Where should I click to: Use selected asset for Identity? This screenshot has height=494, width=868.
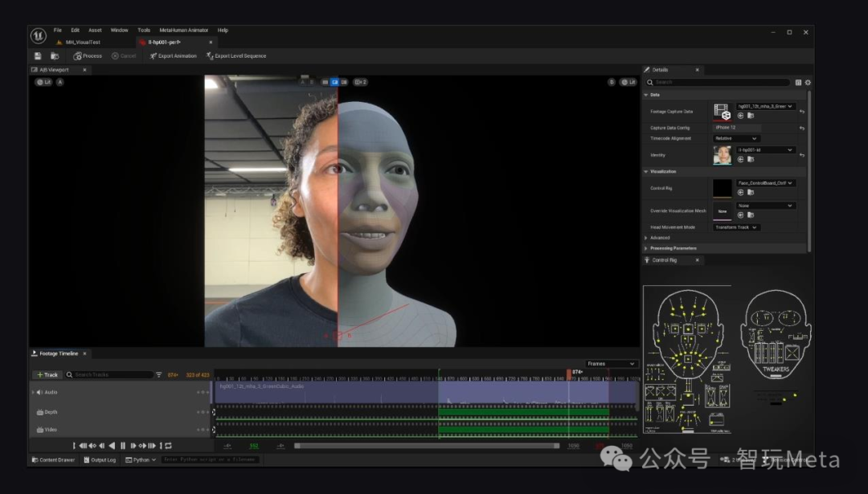741,159
